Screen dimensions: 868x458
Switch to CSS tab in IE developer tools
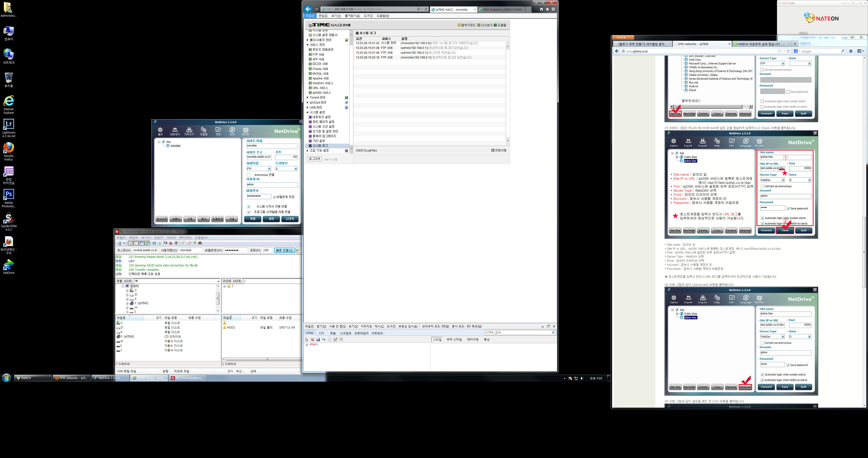point(321,333)
